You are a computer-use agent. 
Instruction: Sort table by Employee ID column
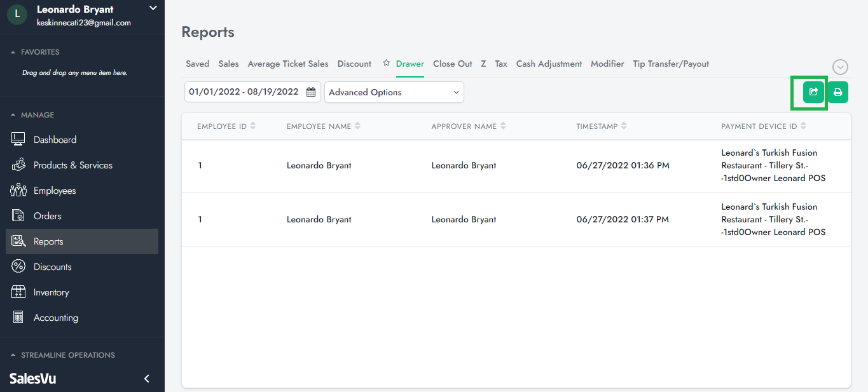coord(253,126)
